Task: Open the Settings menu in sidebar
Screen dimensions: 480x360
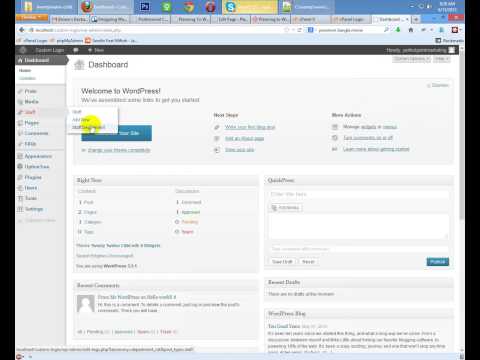Action: coord(34,209)
